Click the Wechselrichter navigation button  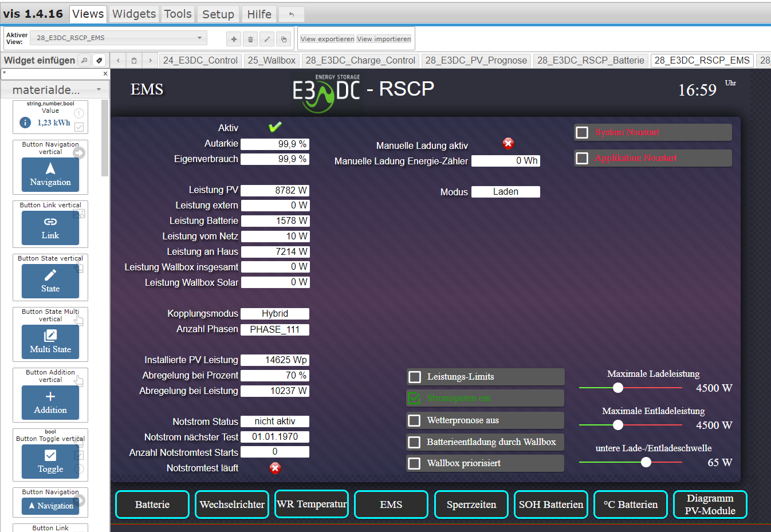(232, 505)
